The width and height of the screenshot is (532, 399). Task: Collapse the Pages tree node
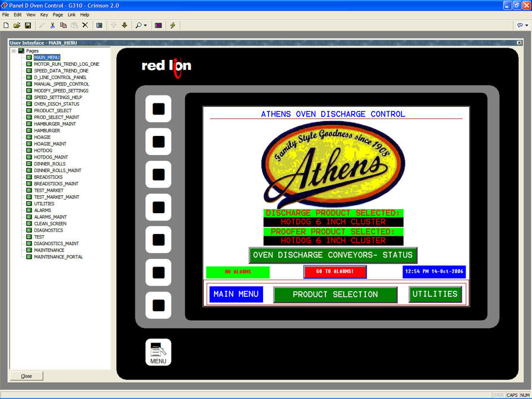[14, 51]
